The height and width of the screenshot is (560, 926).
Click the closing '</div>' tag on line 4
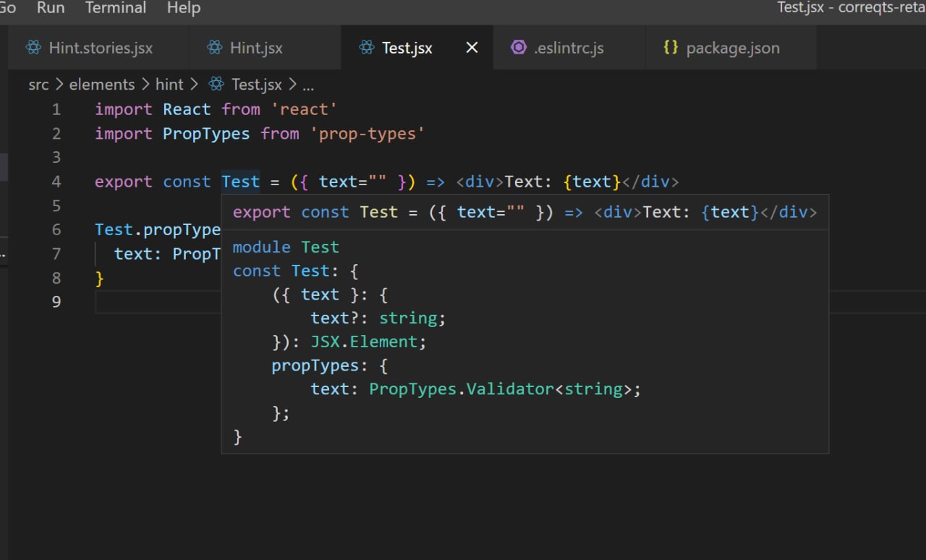coord(650,182)
